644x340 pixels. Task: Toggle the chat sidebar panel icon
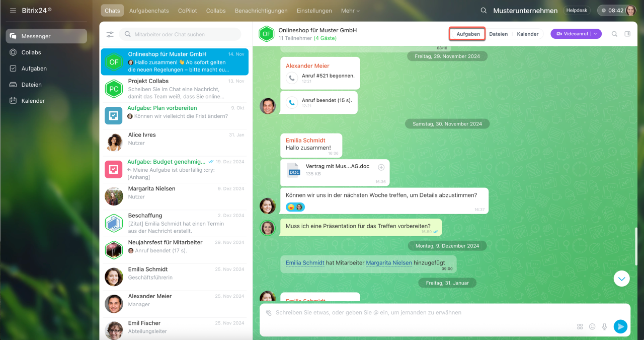tap(627, 34)
